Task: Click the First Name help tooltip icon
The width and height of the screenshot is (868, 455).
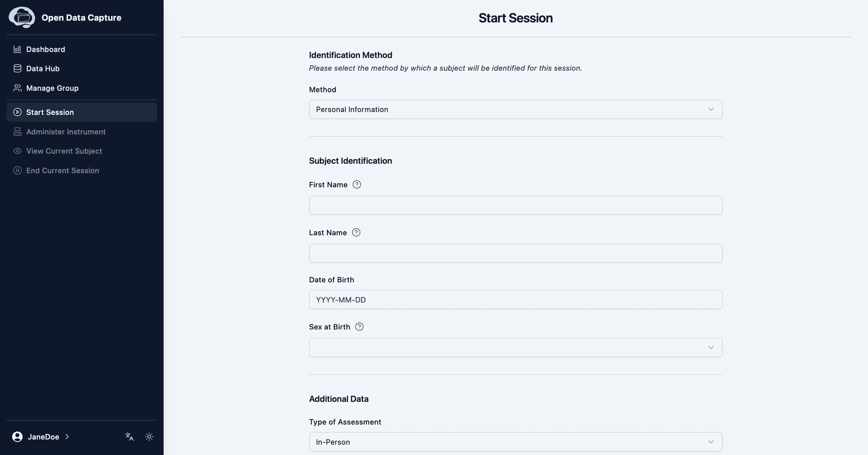Action: pos(356,184)
